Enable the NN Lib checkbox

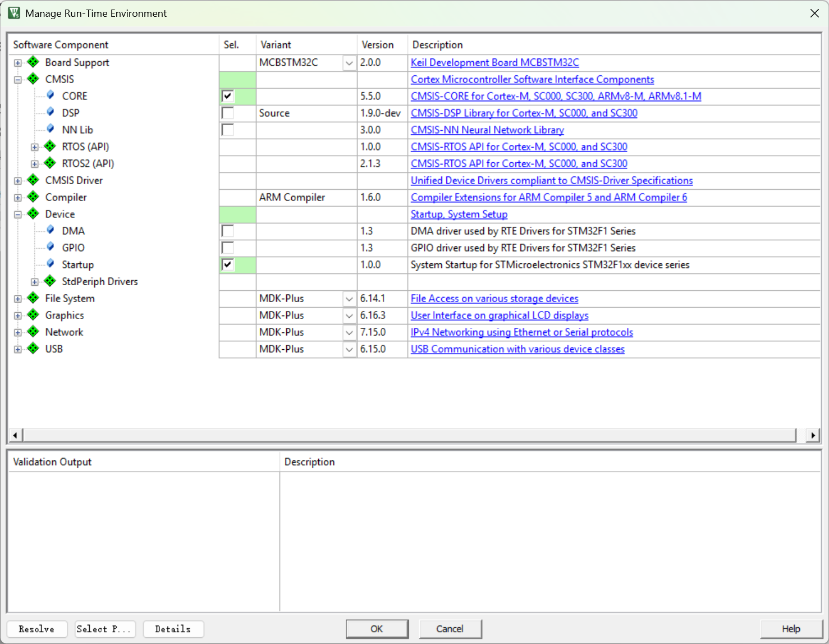point(227,130)
